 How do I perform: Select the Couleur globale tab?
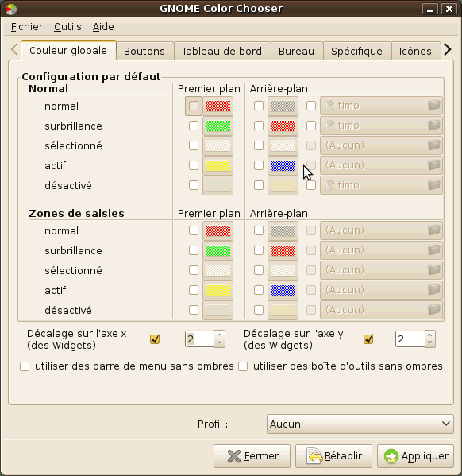tap(68, 50)
